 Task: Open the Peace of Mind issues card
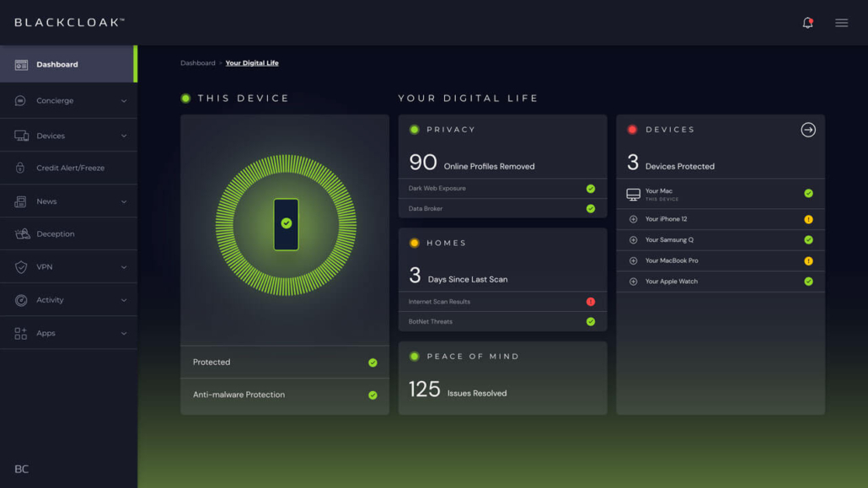point(502,378)
